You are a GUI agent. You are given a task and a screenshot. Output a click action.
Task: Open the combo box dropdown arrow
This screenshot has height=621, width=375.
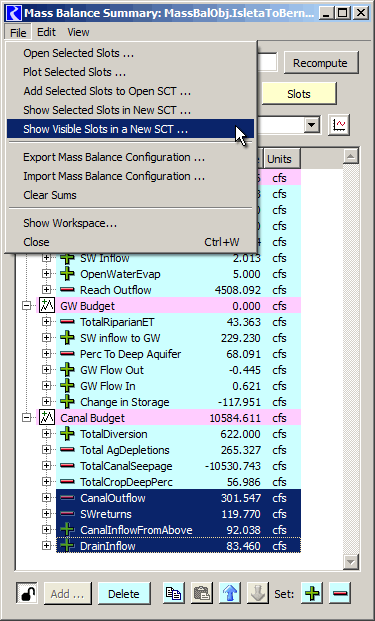coord(312,126)
